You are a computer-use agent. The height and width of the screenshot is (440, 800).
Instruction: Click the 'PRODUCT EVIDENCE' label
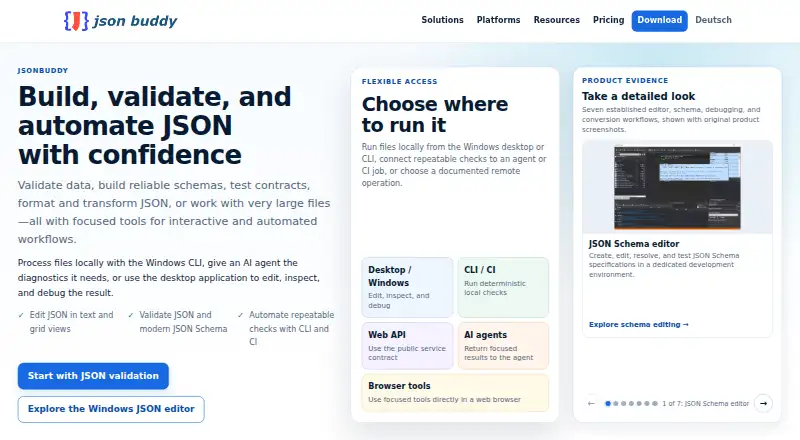tap(625, 81)
